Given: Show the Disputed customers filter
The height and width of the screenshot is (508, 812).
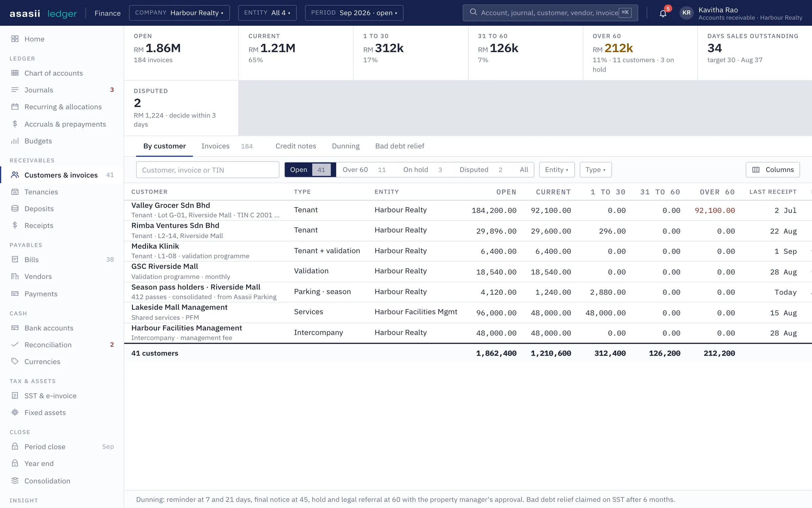Looking at the screenshot, I should (x=481, y=170).
